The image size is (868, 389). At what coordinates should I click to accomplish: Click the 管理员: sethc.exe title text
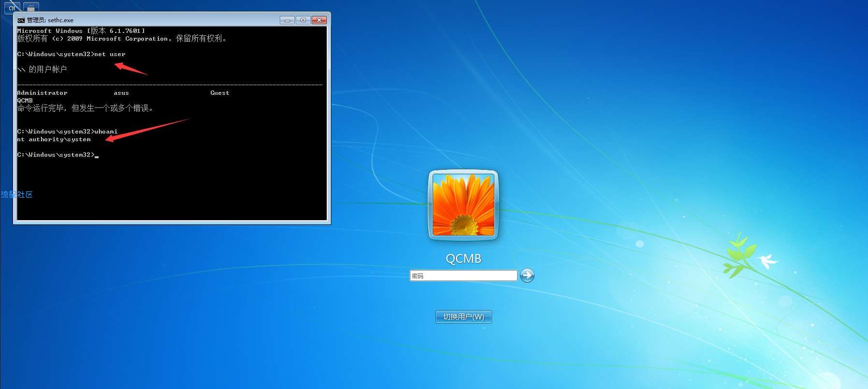click(50, 20)
